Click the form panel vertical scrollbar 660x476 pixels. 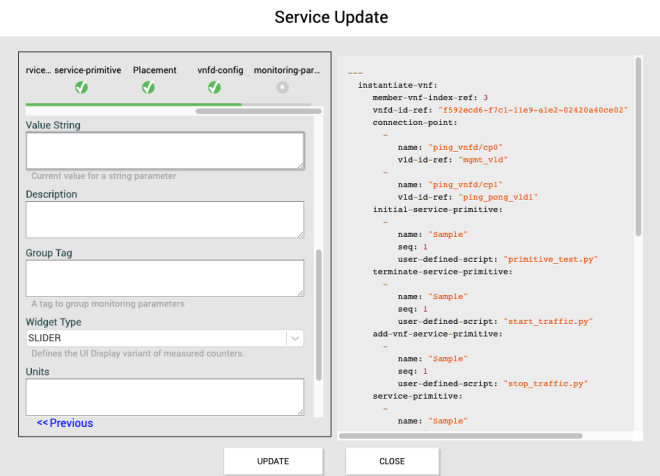point(319,315)
